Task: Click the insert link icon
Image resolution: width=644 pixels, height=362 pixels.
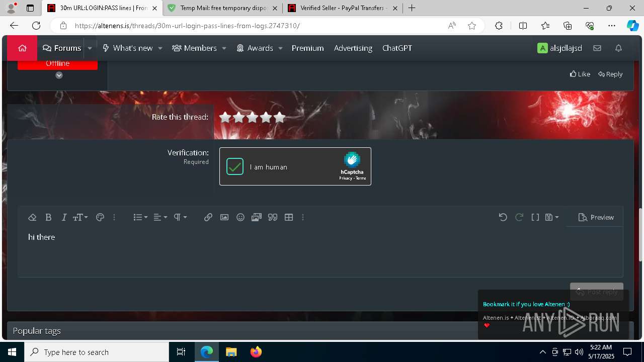Action: point(208,217)
